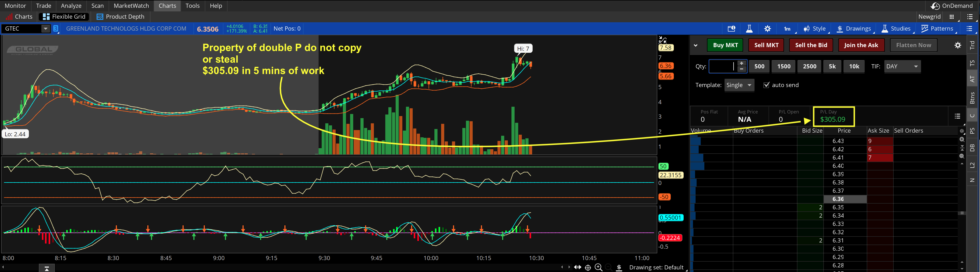Open chart settings gear in toolbar

tap(767, 28)
